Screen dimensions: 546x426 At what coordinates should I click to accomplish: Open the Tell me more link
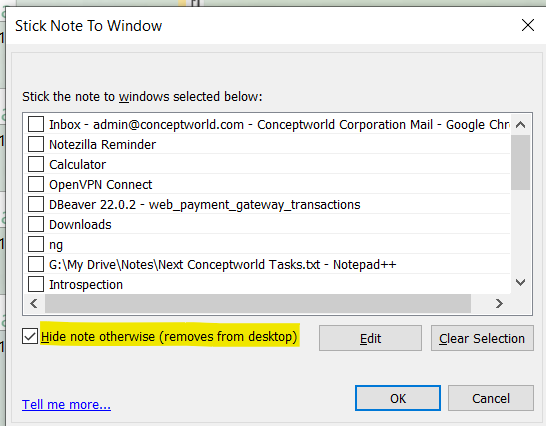[x=66, y=404]
